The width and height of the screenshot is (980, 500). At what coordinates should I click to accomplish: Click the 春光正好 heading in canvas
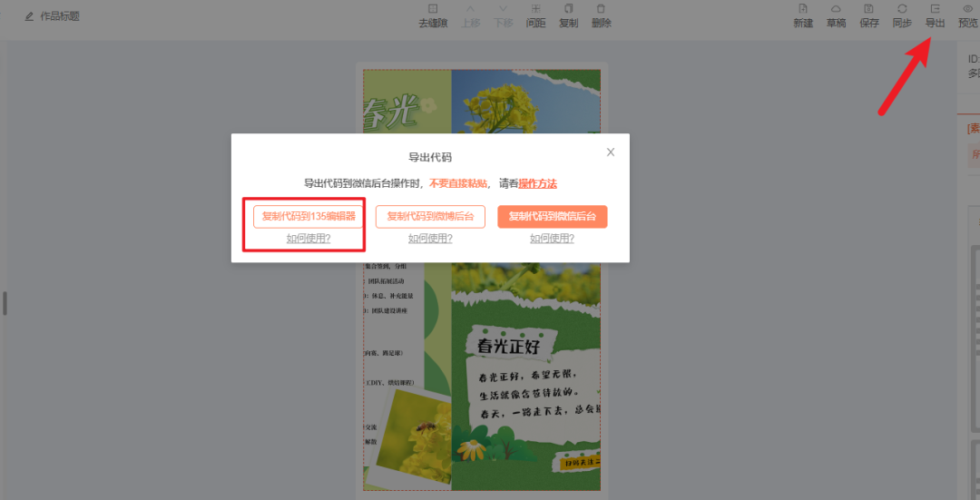click(x=508, y=346)
